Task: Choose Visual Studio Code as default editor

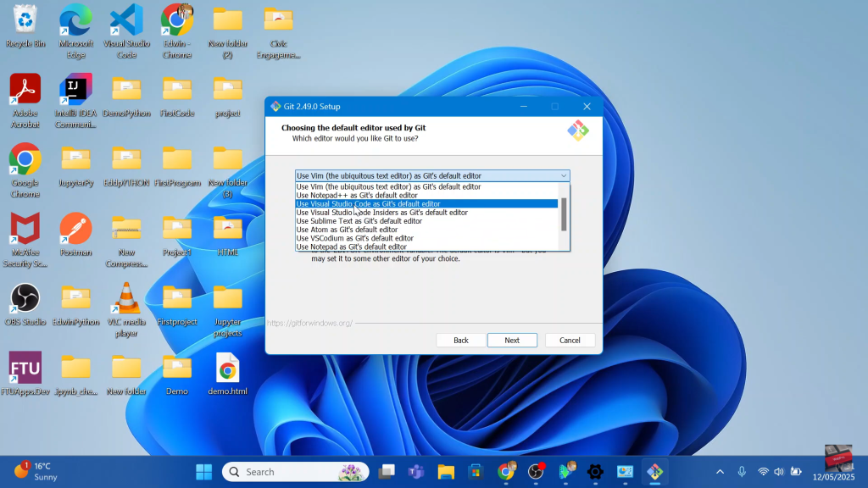Action: click(426, 203)
